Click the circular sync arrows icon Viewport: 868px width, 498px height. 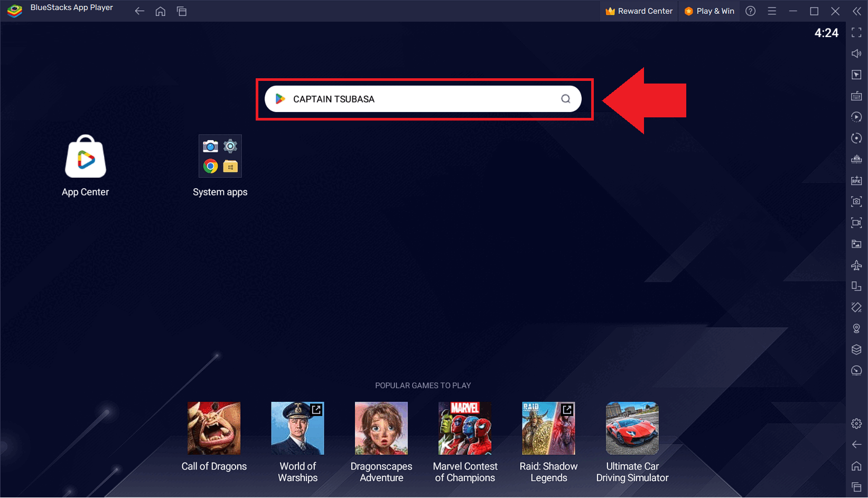click(856, 138)
